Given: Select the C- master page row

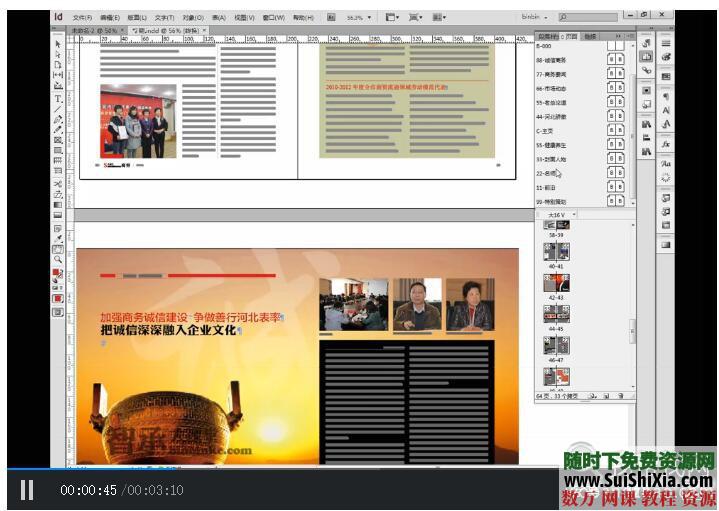Looking at the screenshot, I should pyautogui.click(x=581, y=131).
